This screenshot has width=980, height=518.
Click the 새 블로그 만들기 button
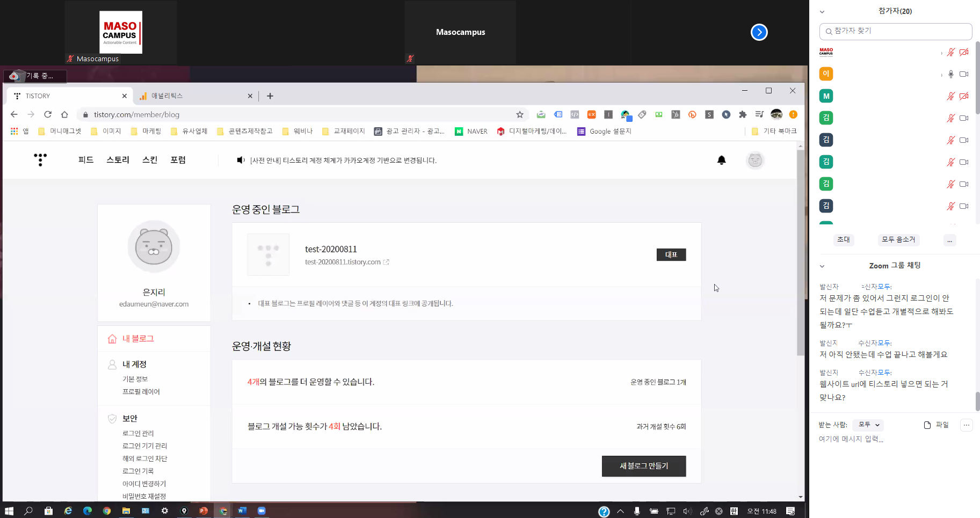point(643,466)
